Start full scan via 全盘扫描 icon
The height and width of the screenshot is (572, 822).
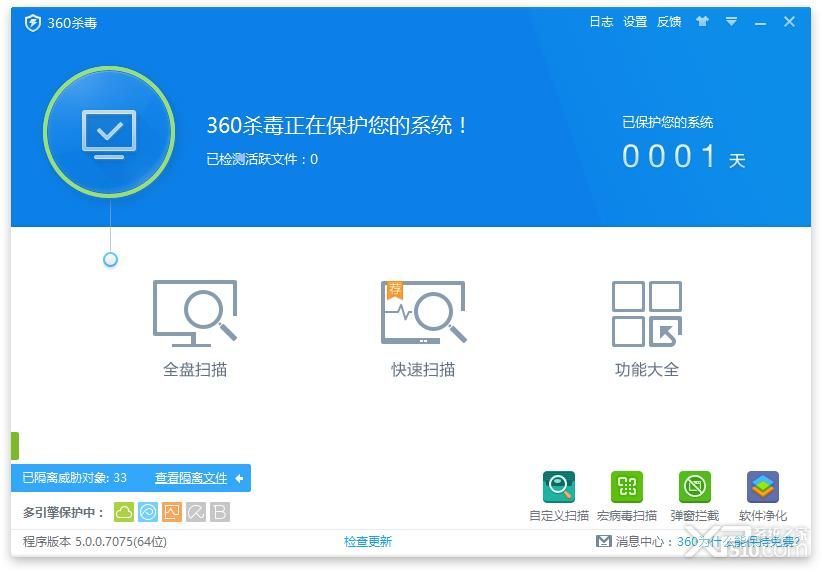pos(195,313)
